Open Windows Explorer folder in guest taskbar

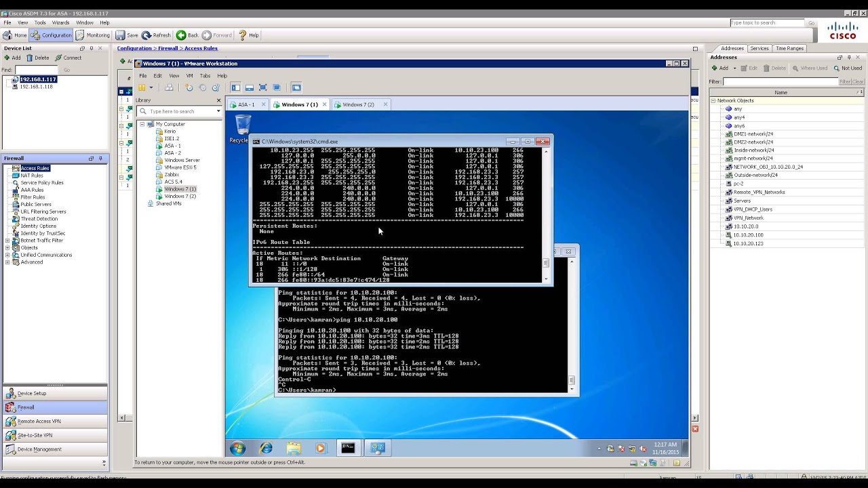click(294, 448)
